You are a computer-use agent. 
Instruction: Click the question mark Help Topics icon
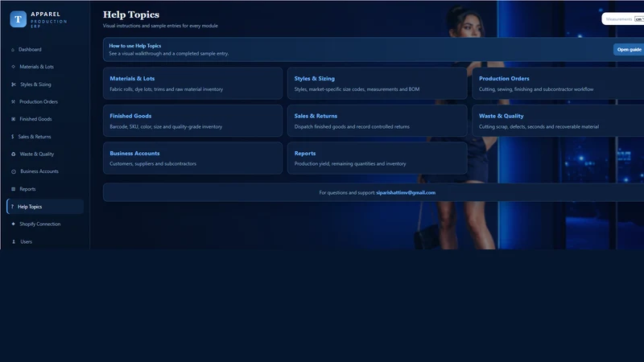tap(12, 207)
